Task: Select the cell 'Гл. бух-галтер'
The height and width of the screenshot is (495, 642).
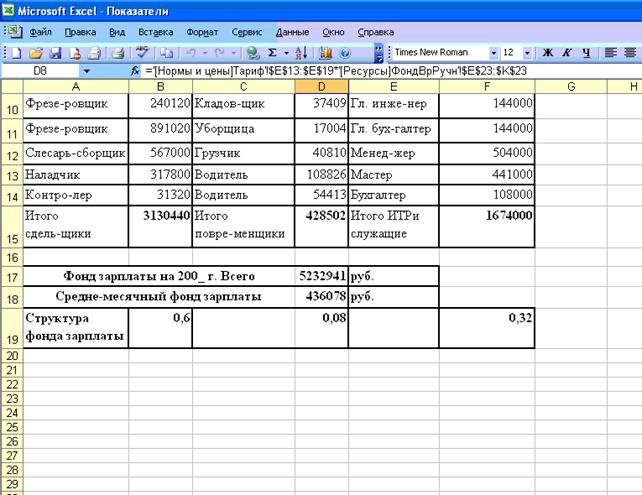Action: pyautogui.click(x=393, y=130)
